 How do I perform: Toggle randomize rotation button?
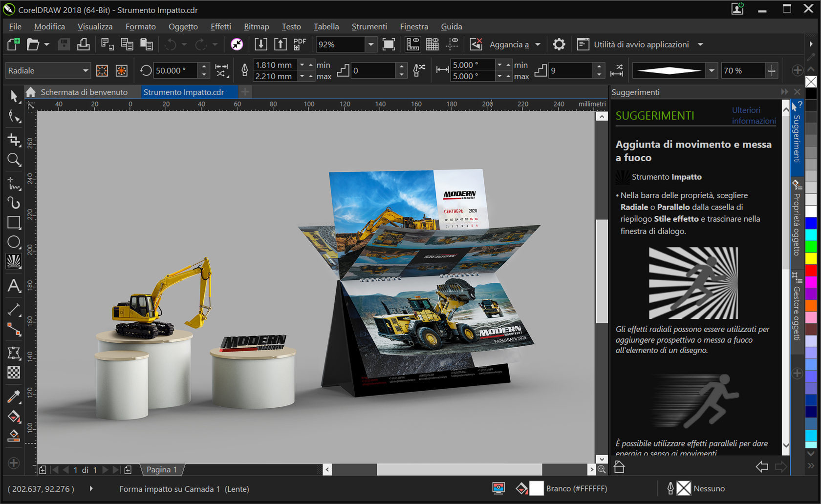(x=222, y=71)
